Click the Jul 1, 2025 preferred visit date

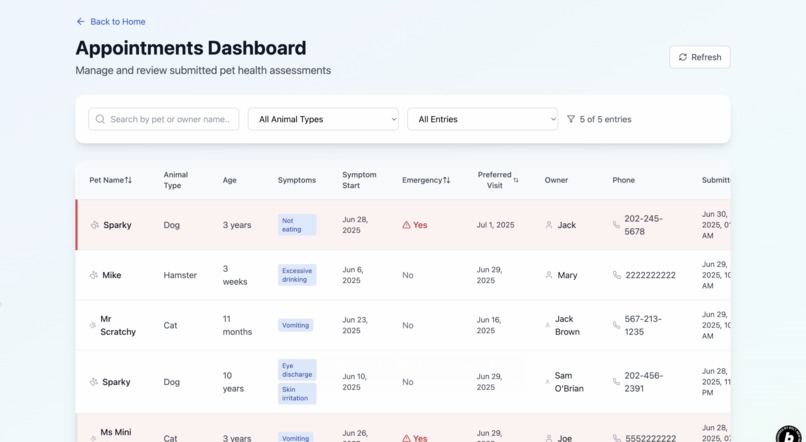coord(495,225)
